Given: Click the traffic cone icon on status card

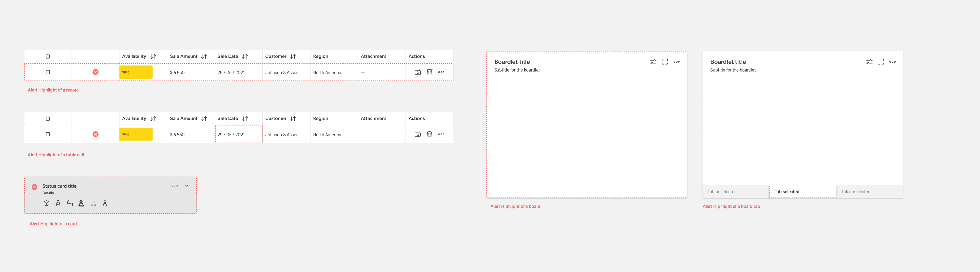Looking at the screenshot, I should pos(58,203).
